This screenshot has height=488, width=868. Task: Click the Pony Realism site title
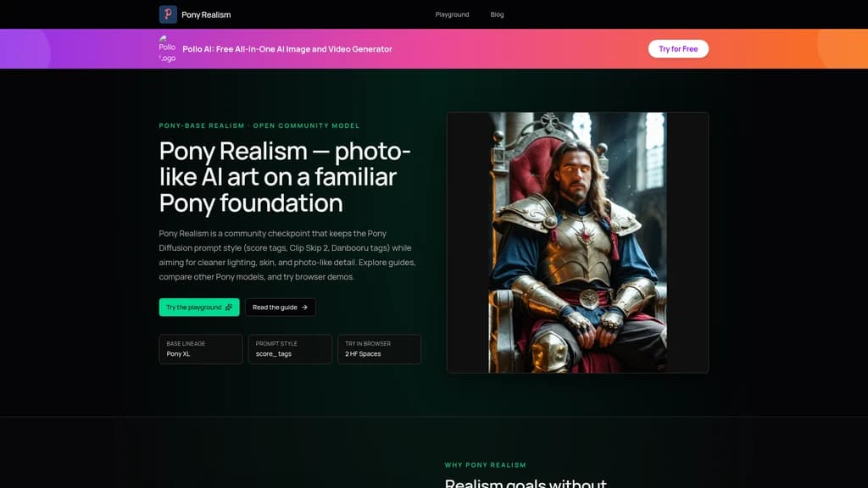206,14
